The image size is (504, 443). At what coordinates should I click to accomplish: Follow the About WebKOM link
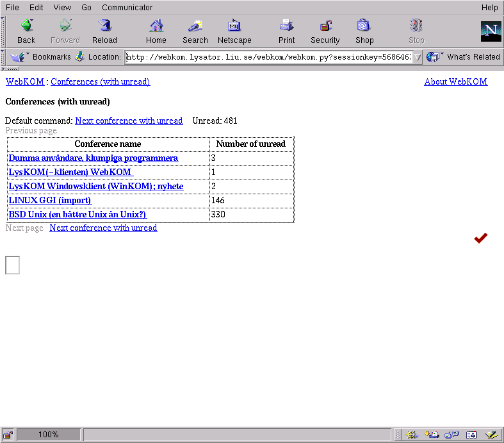(455, 82)
